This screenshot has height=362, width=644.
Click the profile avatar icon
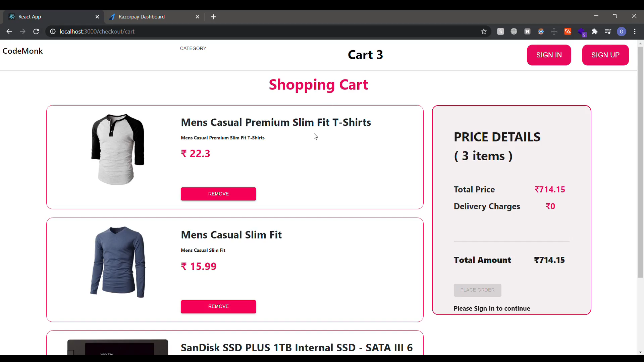[622, 32]
